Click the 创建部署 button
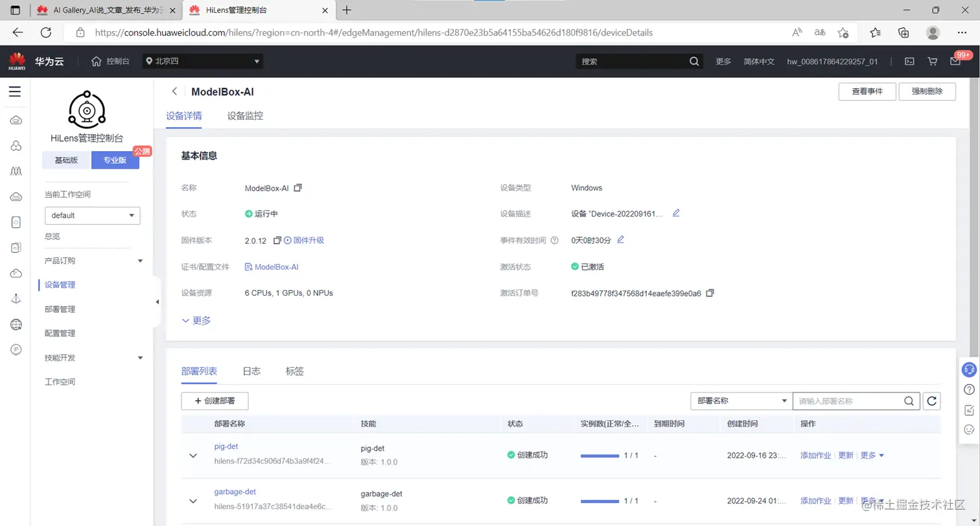980x526 pixels. click(x=215, y=401)
